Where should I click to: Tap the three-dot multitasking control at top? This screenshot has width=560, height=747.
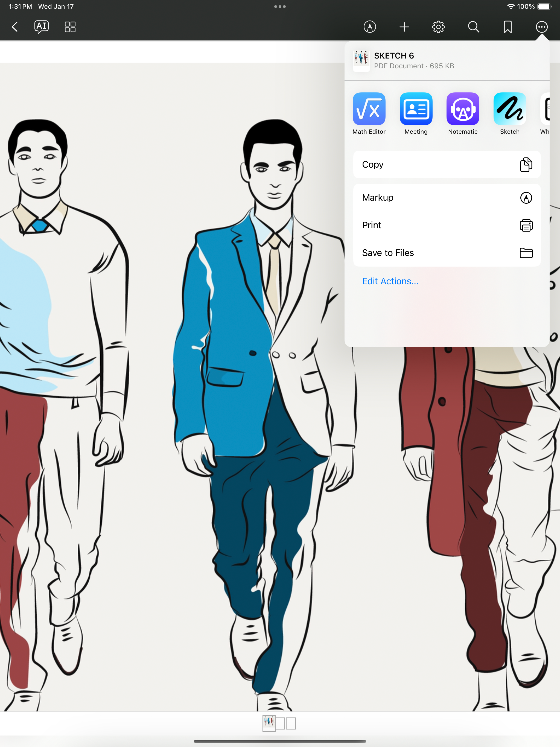(280, 6)
